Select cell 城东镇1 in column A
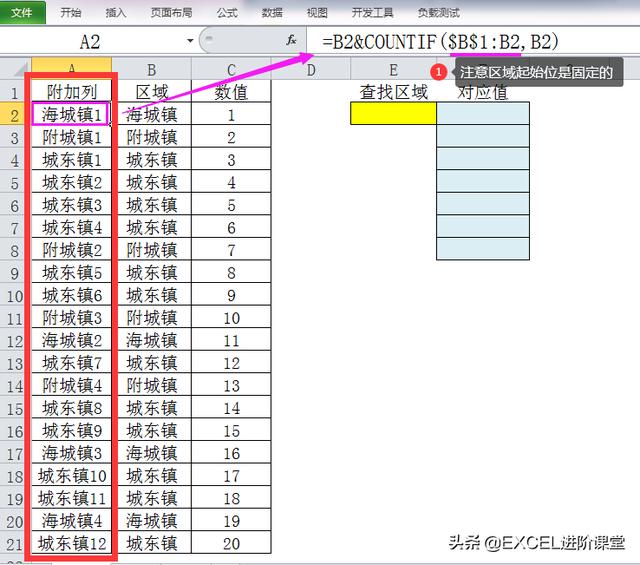Screen dimensions: 640x565 pyautogui.click(x=71, y=160)
